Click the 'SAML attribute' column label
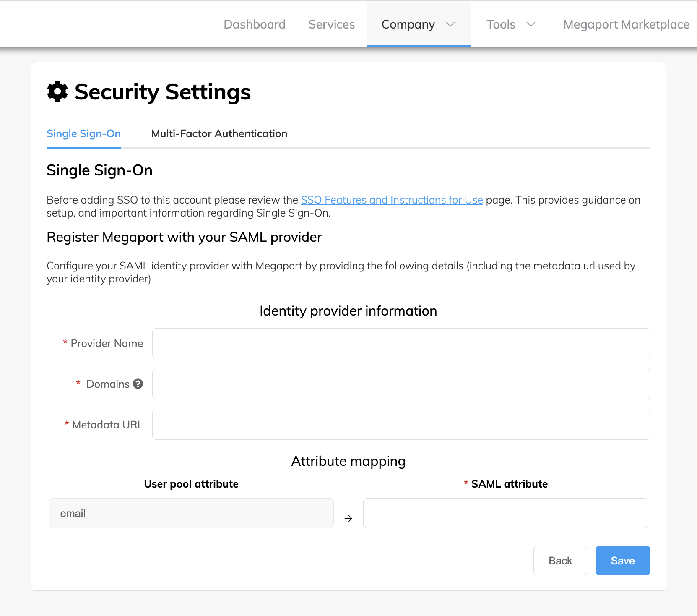Screen dimensions: 697x616 coord(510,484)
